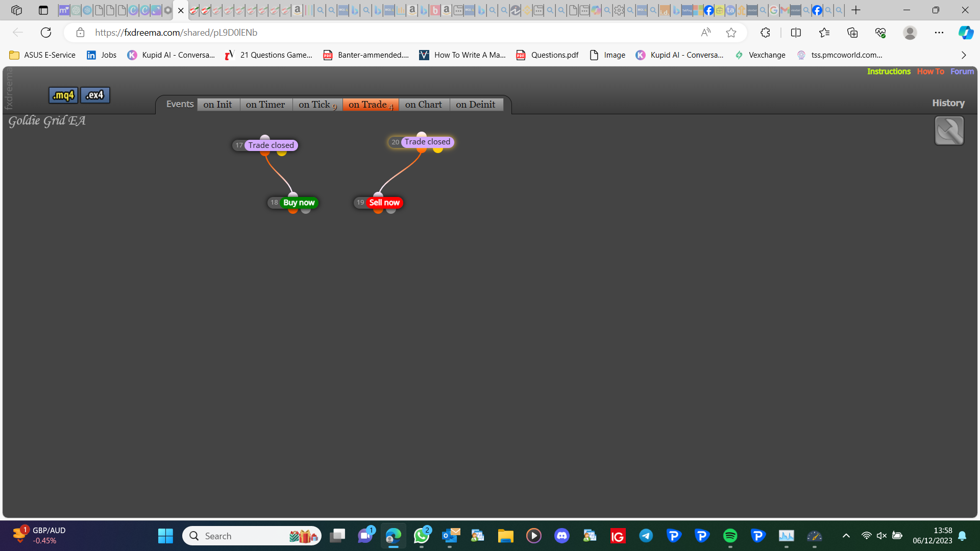Open the Vexchange bookmark

760,55
